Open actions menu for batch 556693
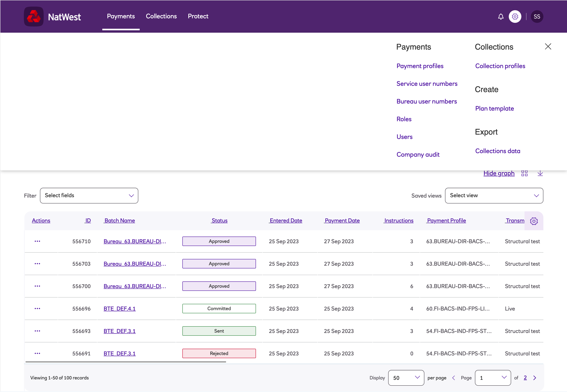This screenshot has height=392, width=567. click(x=37, y=331)
